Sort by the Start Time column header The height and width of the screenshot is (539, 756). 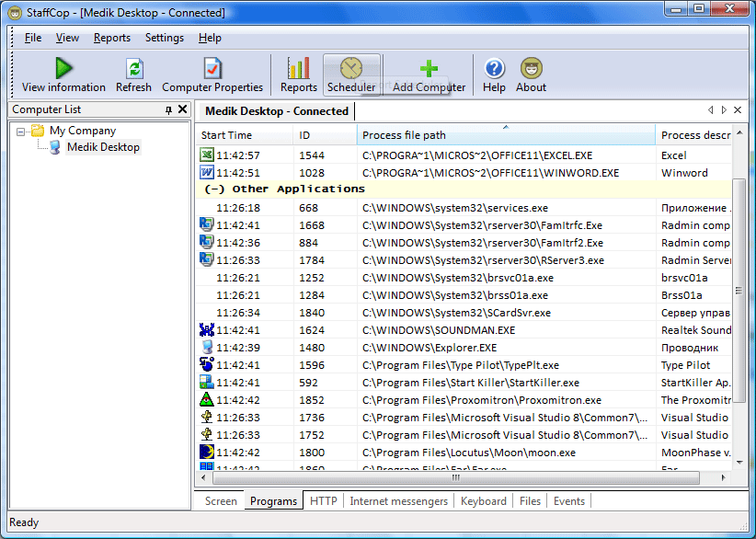coord(245,135)
